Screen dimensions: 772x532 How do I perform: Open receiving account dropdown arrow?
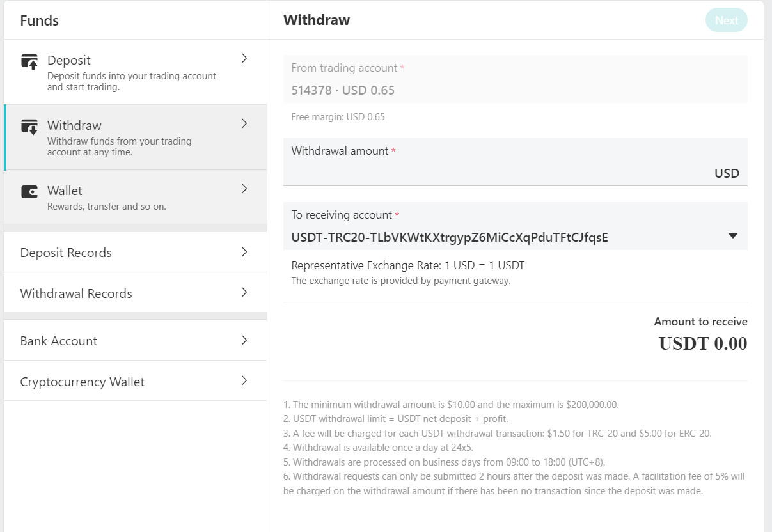pos(733,236)
